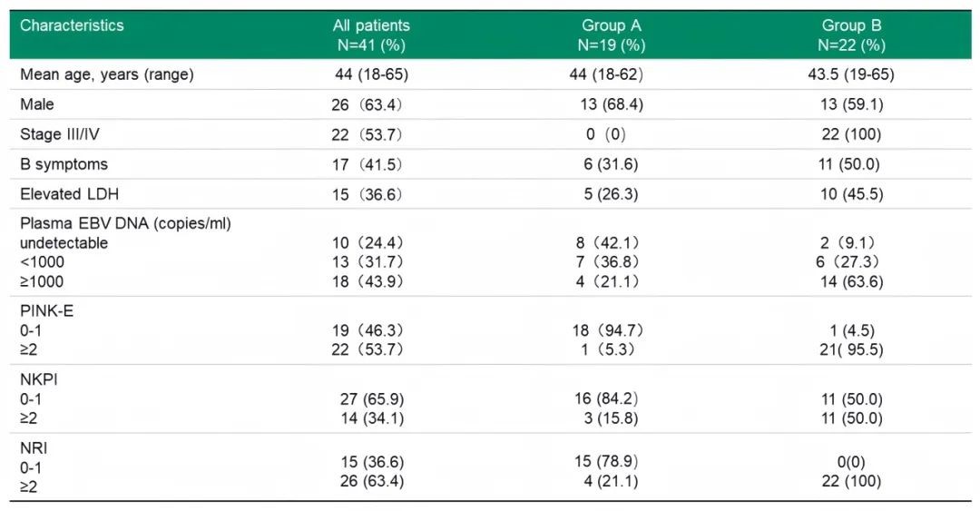Click the 13 (68.4) Male Group A cell

pos(612,104)
